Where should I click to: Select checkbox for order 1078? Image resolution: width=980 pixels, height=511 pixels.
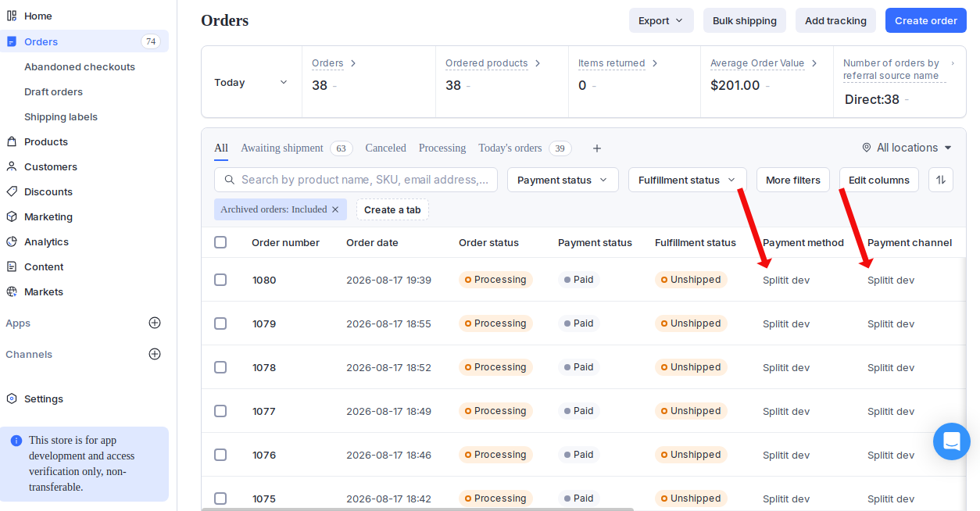click(x=220, y=367)
